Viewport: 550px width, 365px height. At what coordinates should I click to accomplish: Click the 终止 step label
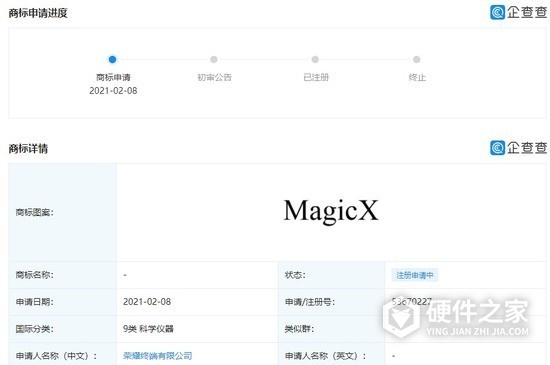click(417, 77)
